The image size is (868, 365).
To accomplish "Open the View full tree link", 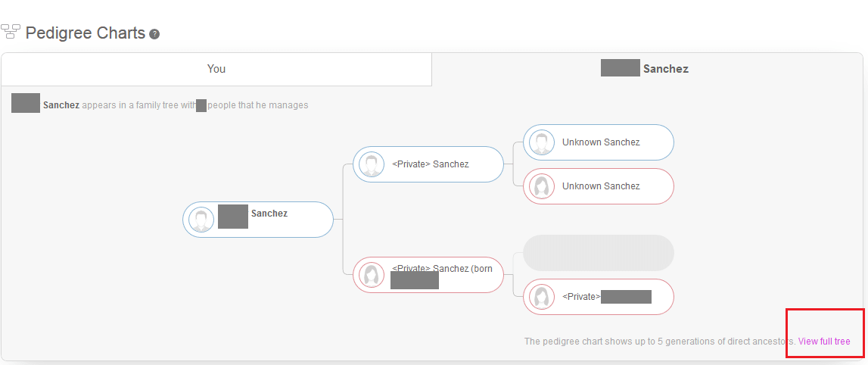I will tap(823, 342).
